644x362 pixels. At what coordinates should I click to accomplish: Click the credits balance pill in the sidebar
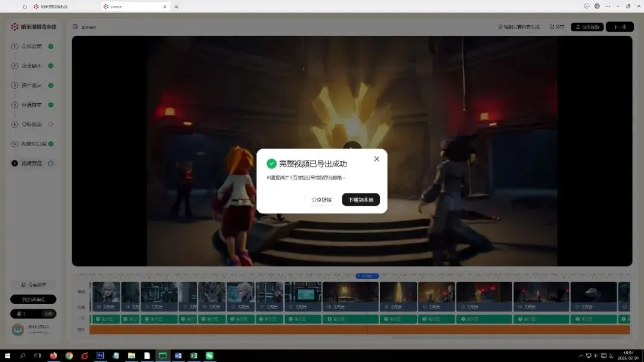33,314
